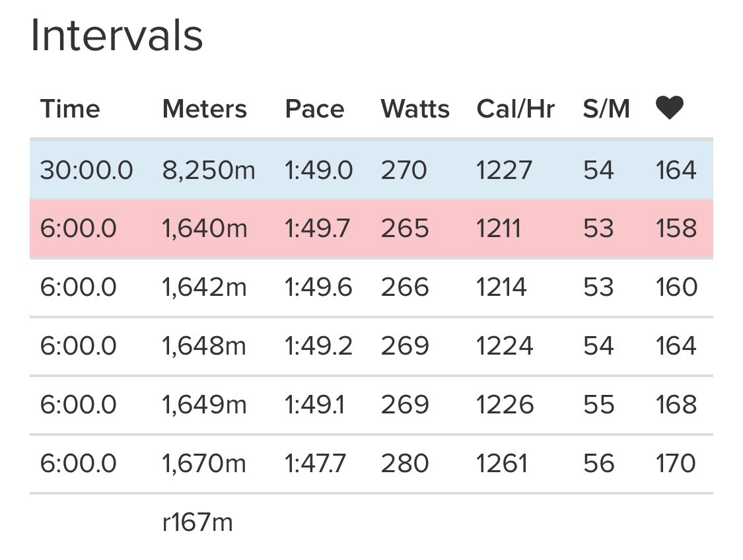
Task: Click the 280 watts value
Action: pos(405,464)
